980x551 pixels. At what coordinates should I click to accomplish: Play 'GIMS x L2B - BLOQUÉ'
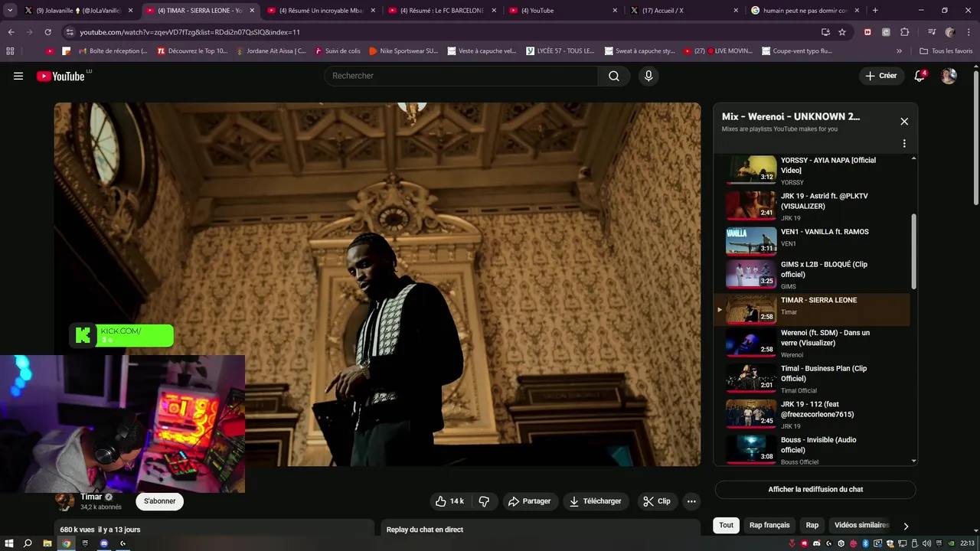(x=812, y=275)
